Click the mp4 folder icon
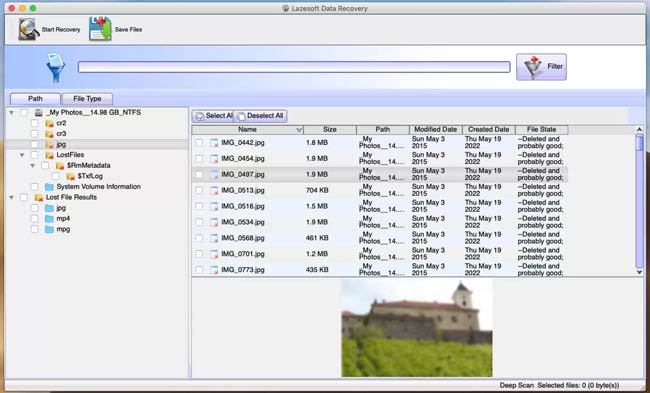The image size is (650, 393). (x=49, y=218)
